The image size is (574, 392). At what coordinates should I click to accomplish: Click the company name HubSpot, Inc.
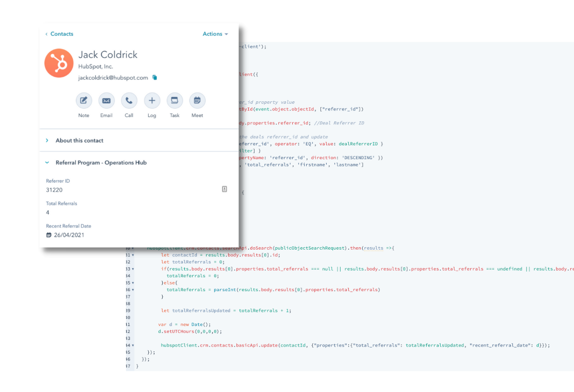coord(96,67)
